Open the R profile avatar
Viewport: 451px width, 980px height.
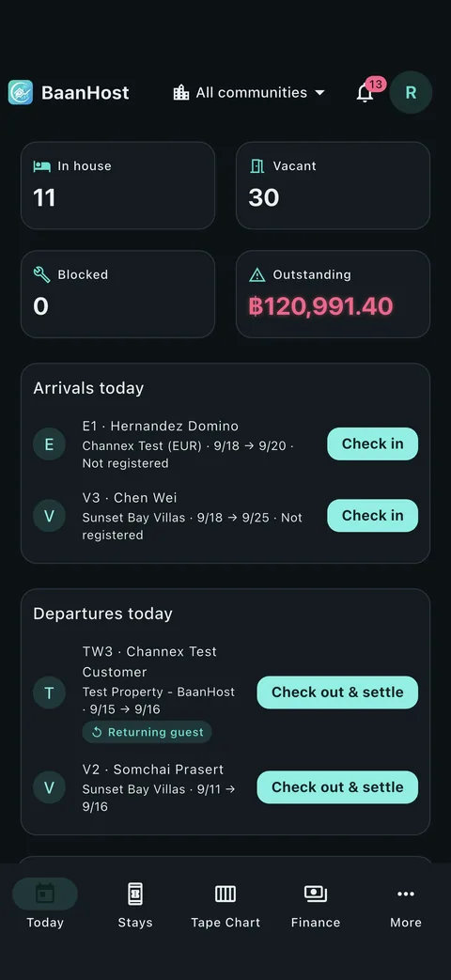(x=411, y=92)
